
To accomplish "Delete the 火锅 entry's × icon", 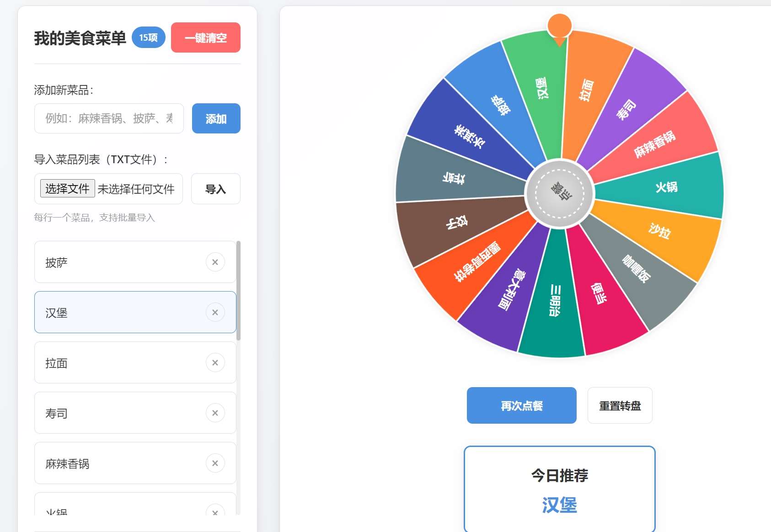I will [x=215, y=512].
